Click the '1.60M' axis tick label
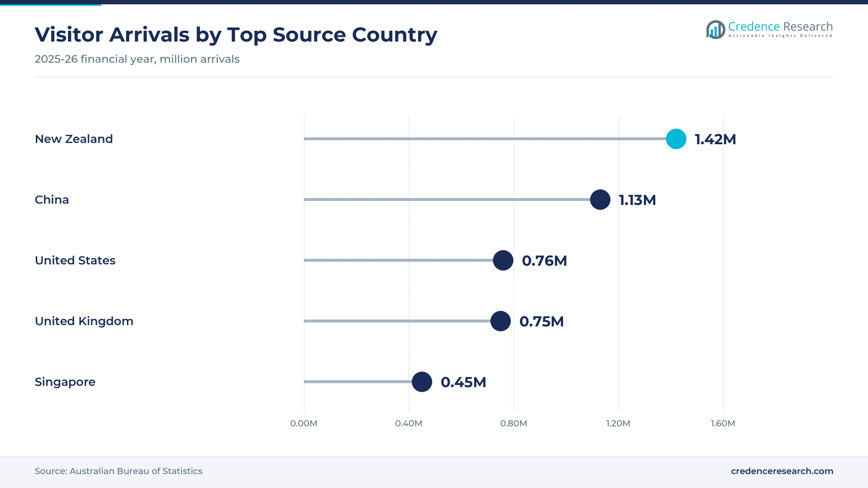Screen dimensions: 868x488 point(723,423)
